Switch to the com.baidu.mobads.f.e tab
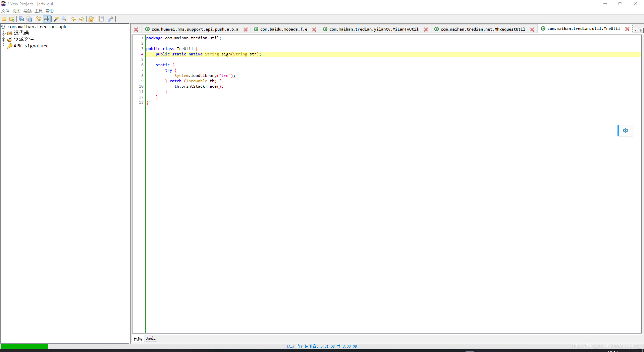644x352 pixels. point(283,29)
